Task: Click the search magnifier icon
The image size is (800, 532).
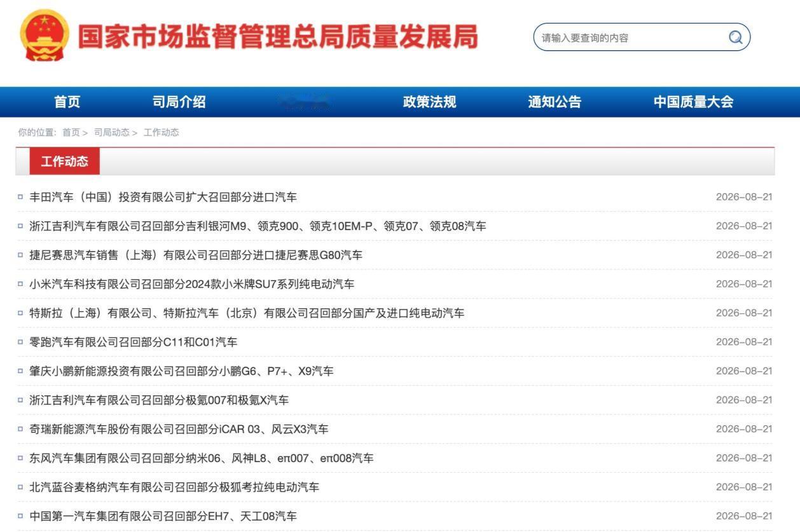Action: [735, 38]
